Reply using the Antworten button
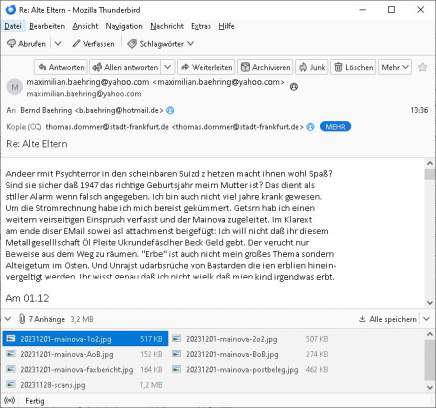 61,67
